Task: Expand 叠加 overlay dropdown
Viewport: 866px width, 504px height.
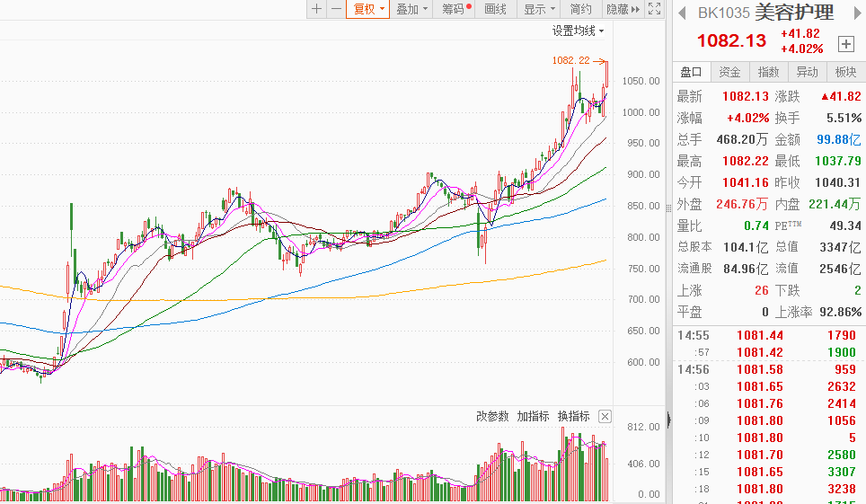Action: pyautogui.click(x=411, y=9)
